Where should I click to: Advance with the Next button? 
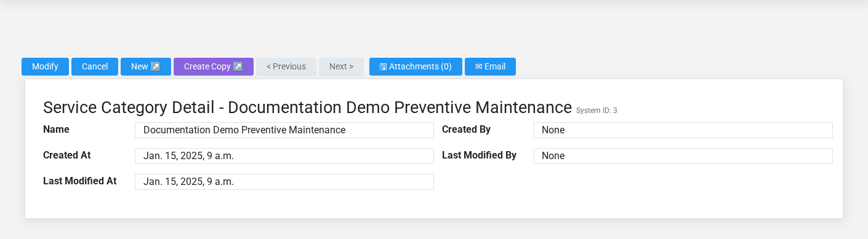[x=341, y=66]
